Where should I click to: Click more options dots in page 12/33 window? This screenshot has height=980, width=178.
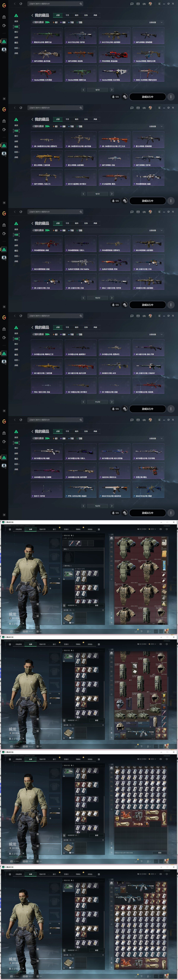(x=171, y=513)
